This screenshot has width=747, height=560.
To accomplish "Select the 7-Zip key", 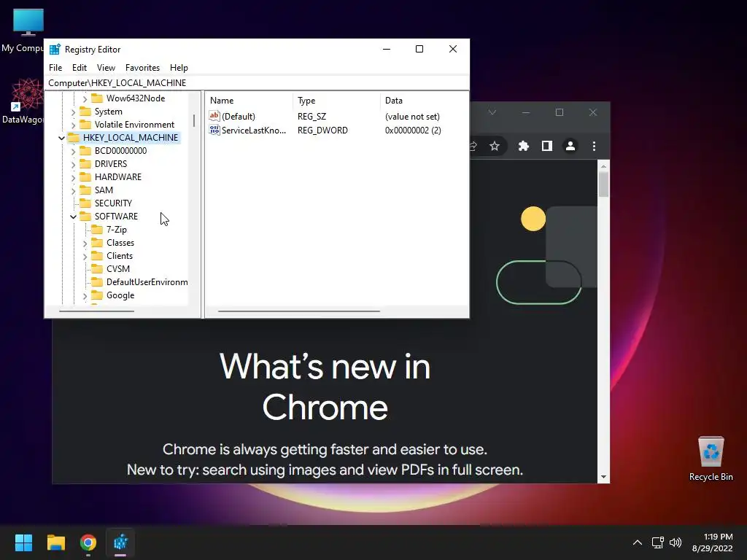I will coord(117,230).
